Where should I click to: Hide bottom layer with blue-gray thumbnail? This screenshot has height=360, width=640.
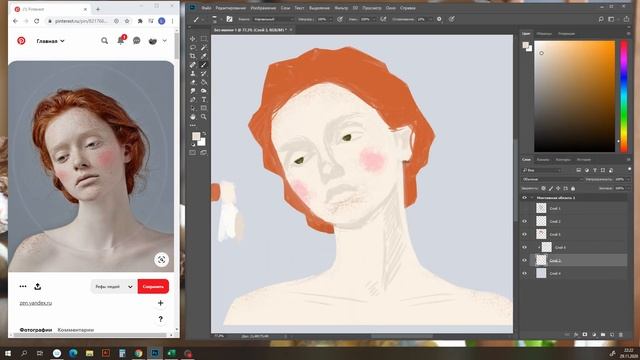tap(524, 273)
